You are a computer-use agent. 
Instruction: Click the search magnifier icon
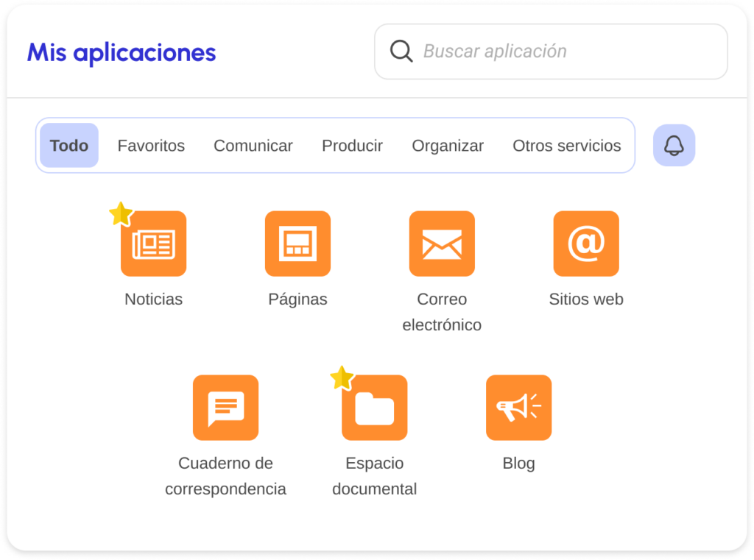pos(401,51)
